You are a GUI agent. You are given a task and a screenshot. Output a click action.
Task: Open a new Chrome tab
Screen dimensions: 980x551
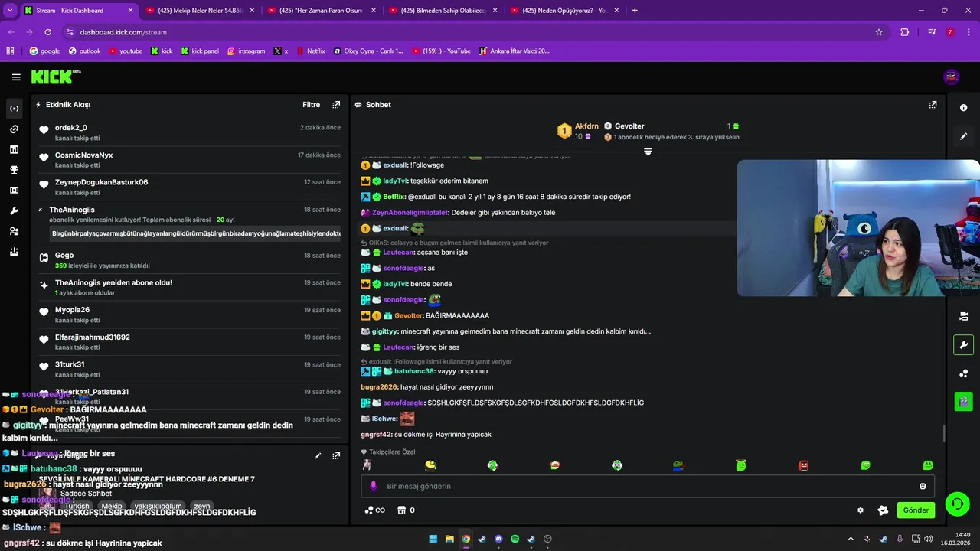(635, 11)
